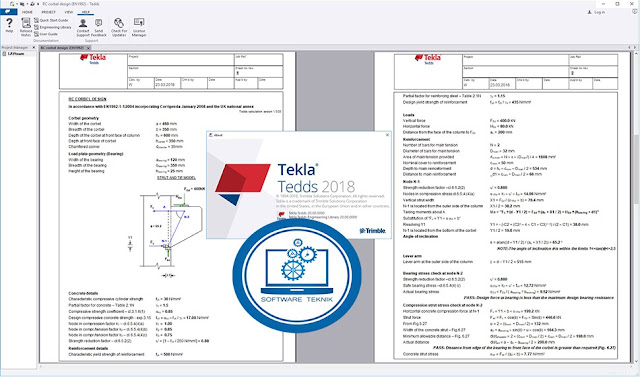The height and width of the screenshot is (377, 640).
Task: Click the Tekla Tedds logo on page 1
Action: 93,59
